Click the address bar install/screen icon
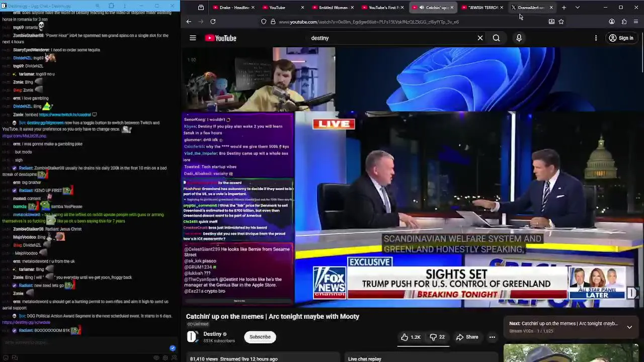This screenshot has width=644, height=362. 551,22
